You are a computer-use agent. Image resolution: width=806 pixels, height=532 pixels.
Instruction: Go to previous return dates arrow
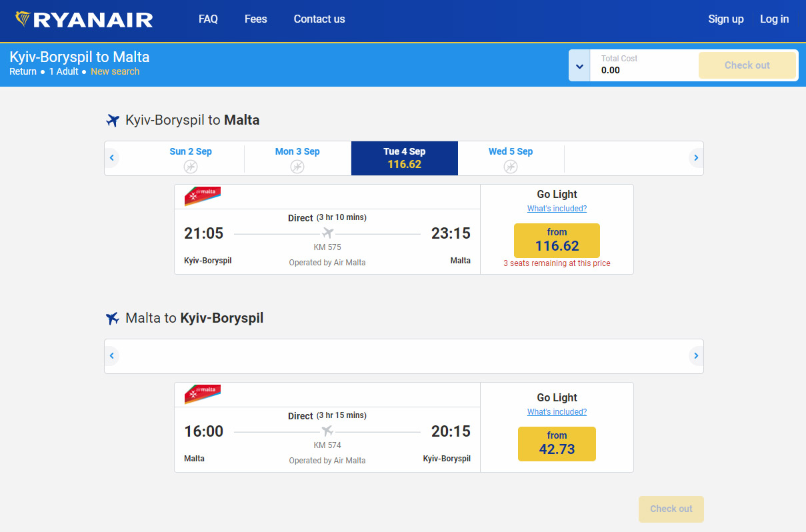tap(112, 356)
